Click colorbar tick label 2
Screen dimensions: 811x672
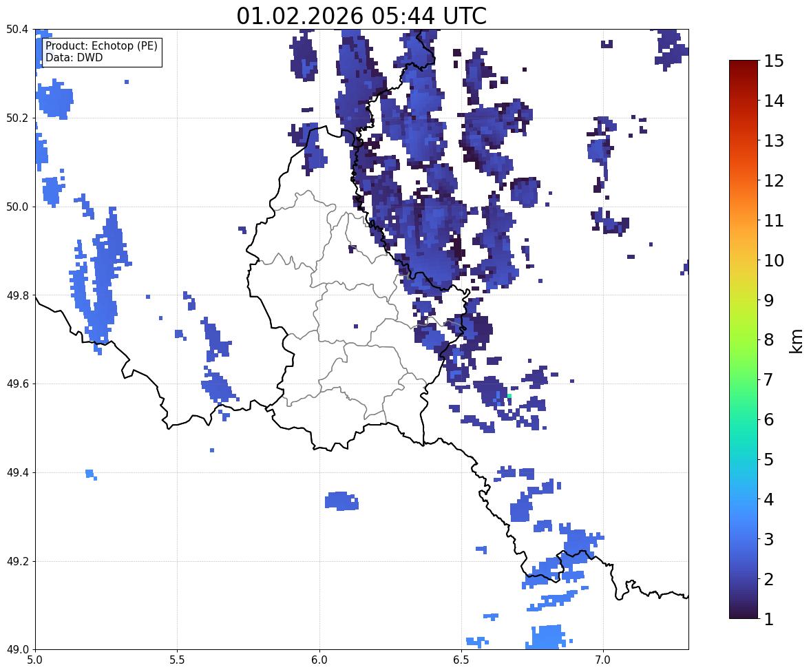tap(769, 579)
